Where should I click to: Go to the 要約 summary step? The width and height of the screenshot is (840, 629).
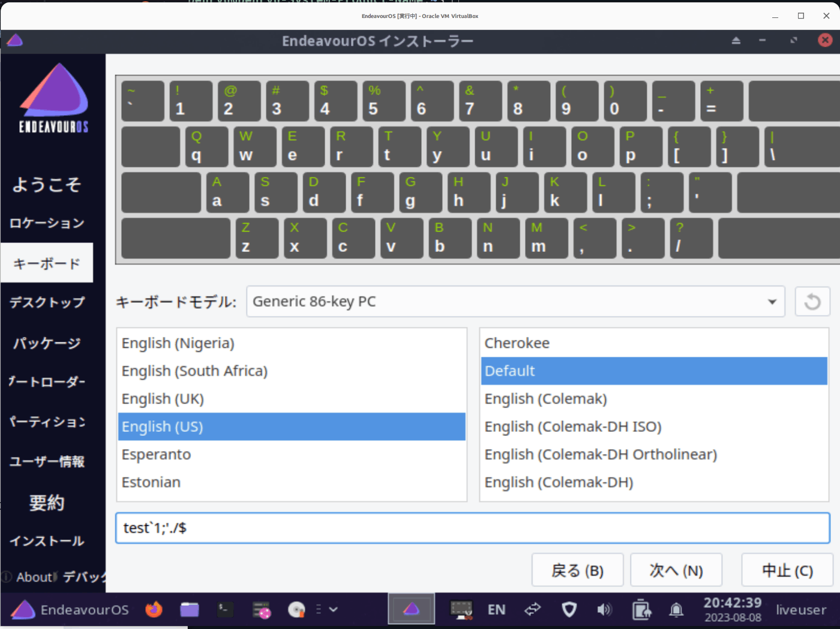click(x=47, y=502)
